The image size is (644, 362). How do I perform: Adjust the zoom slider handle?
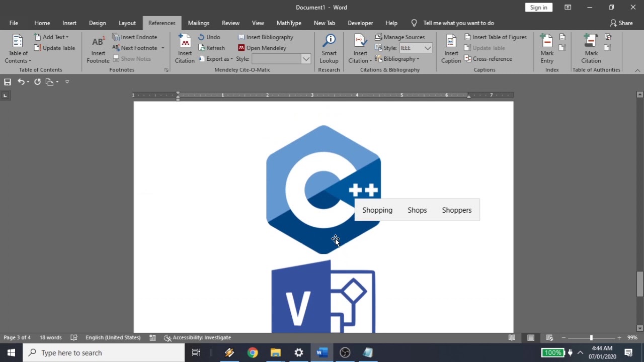point(591,338)
